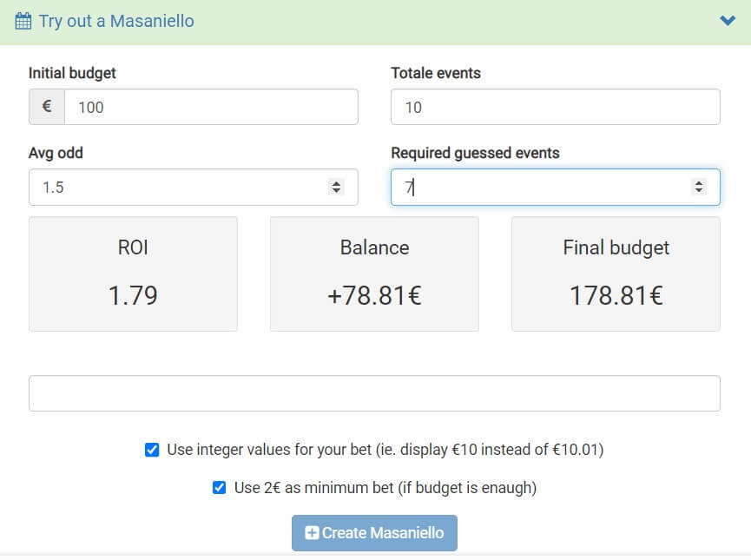
Task: Click the plus icon in Create Masaniello
Action: click(x=312, y=533)
